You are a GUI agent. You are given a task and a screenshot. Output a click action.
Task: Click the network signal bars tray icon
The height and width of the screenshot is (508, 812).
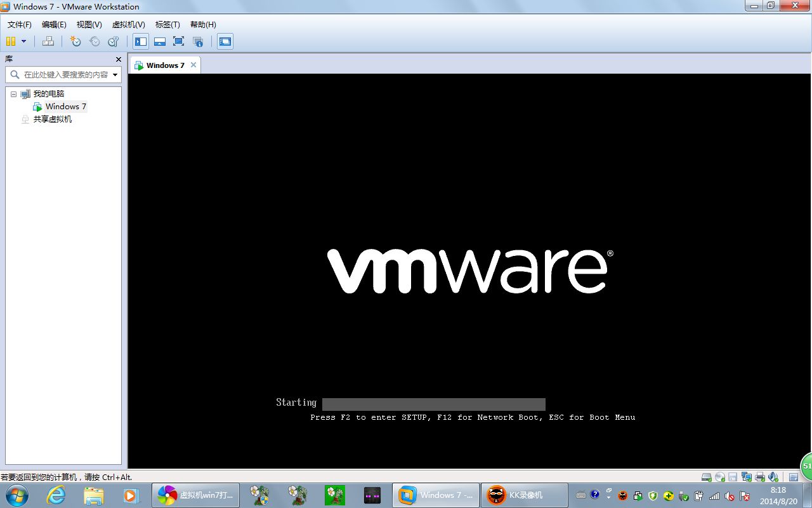click(x=714, y=496)
